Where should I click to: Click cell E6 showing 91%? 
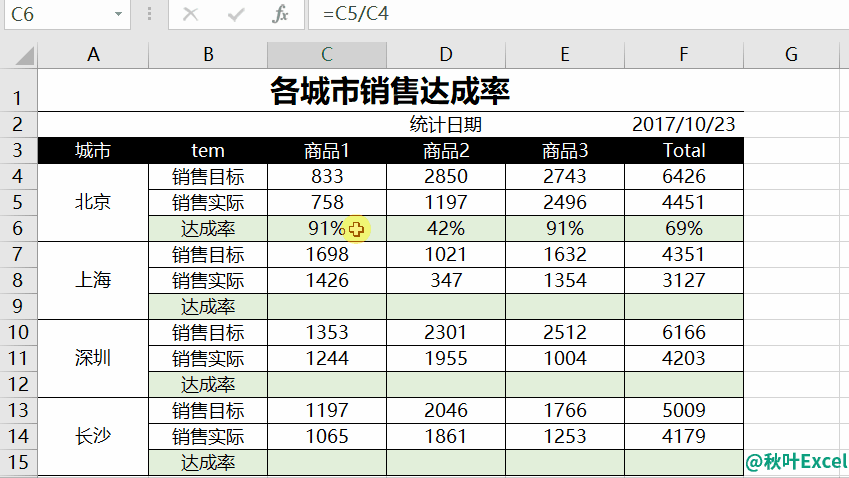pos(565,228)
